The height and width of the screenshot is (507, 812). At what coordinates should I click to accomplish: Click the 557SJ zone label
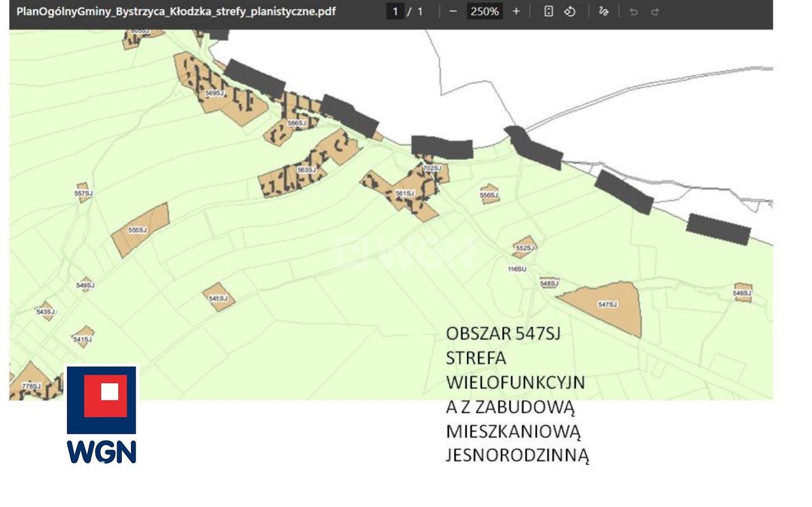click(84, 193)
